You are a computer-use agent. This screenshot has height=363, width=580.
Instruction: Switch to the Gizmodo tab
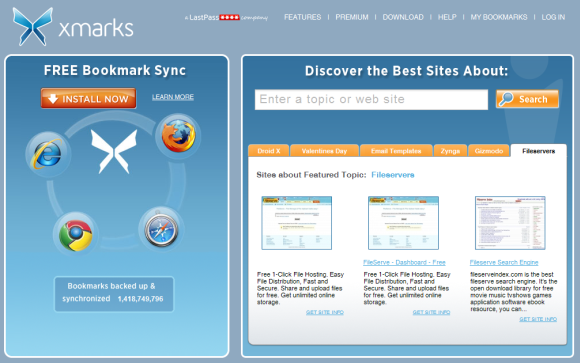pyautogui.click(x=489, y=151)
